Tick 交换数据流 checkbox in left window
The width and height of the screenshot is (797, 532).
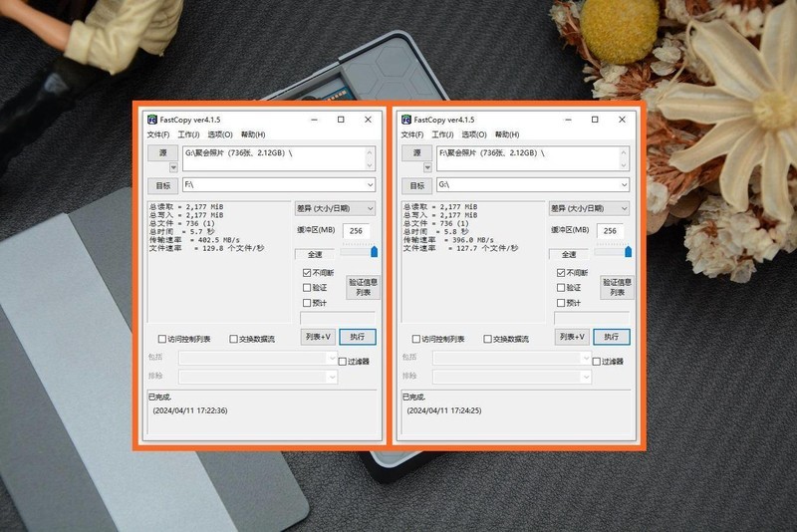pos(233,339)
